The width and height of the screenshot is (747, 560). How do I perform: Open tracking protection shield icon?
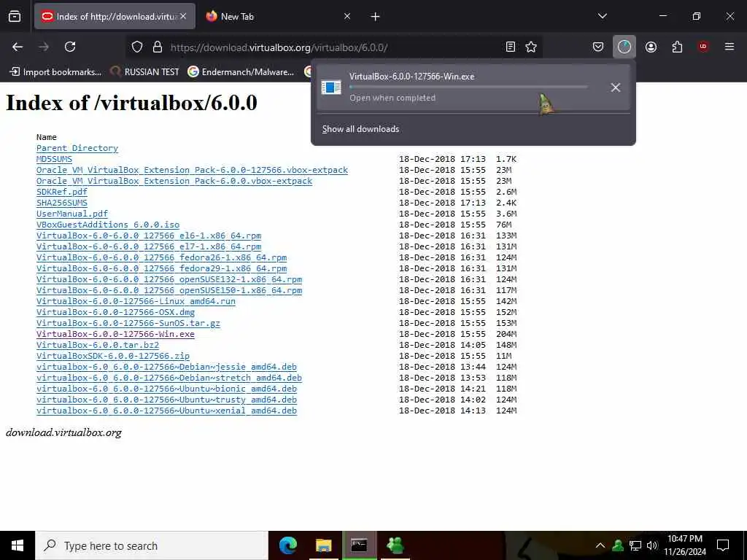pyautogui.click(x=137, y=47)
